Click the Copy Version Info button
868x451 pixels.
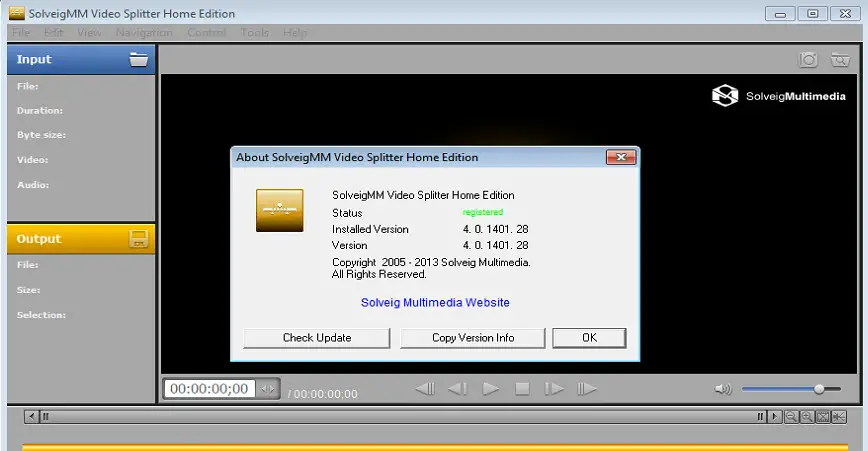[x=473, y=338]
